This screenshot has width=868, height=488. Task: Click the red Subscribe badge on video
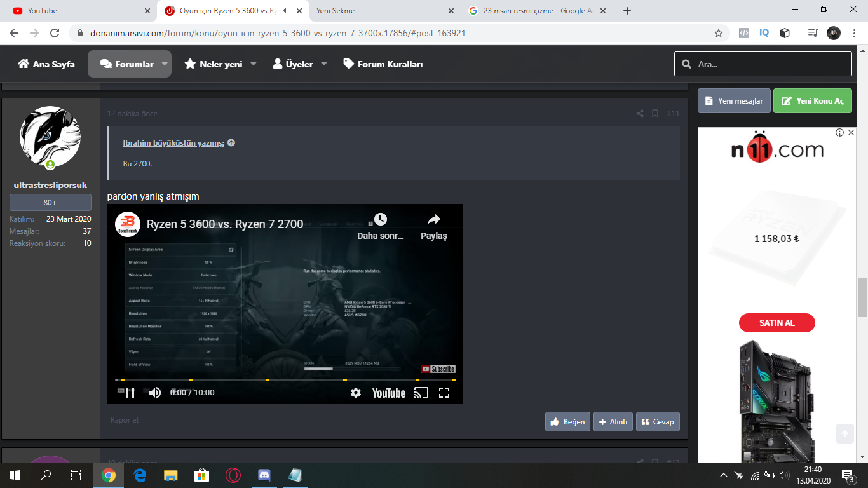point(438,369)
